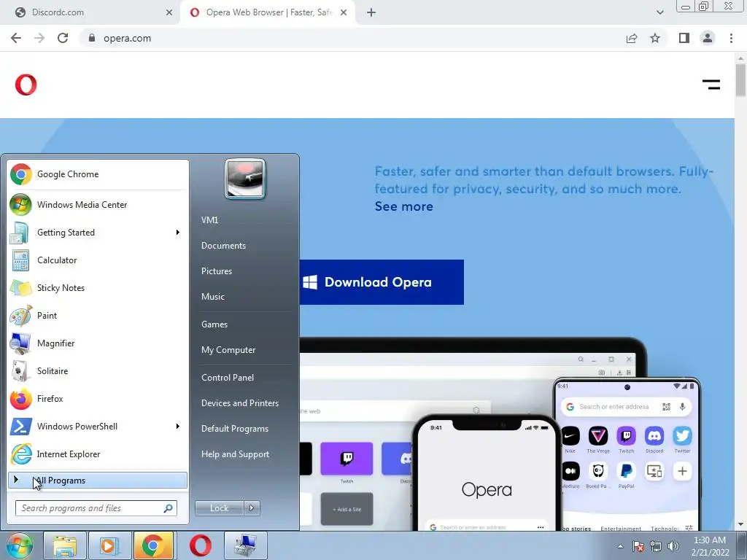The image size is (747, 560).
Task: Launch Paint from Start menu
Action: (98, 315)
